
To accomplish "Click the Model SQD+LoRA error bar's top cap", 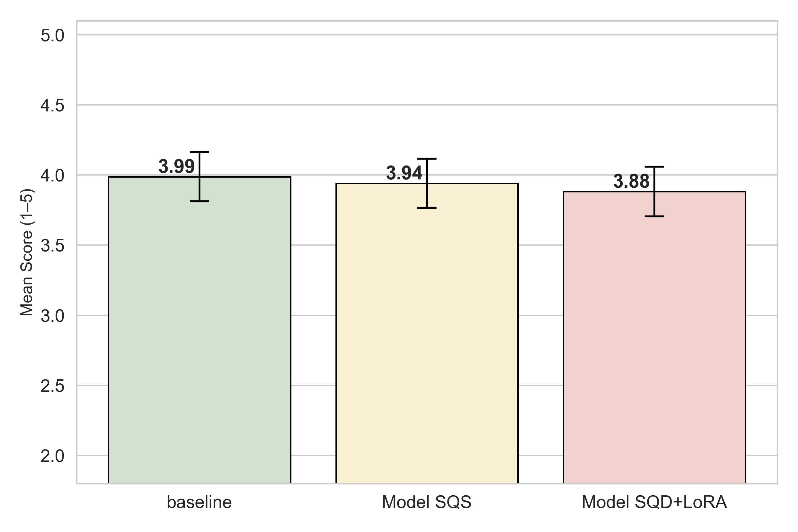I will pyautogui.click(x=654, y=167).
